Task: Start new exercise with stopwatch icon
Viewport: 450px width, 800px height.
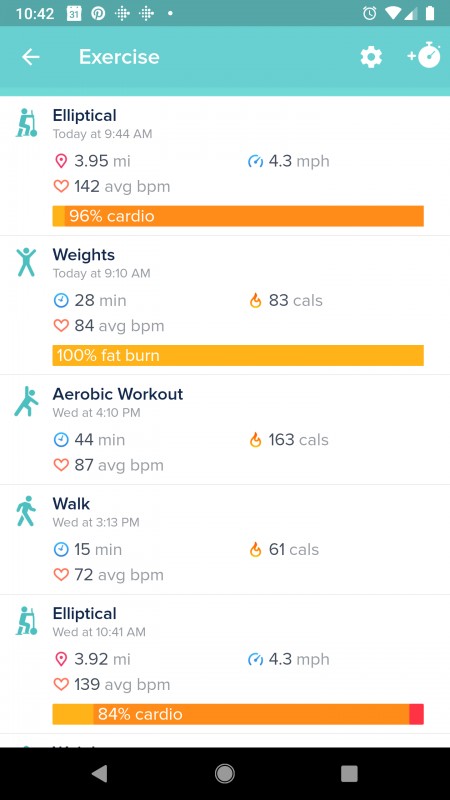Action: coord(423,55)
